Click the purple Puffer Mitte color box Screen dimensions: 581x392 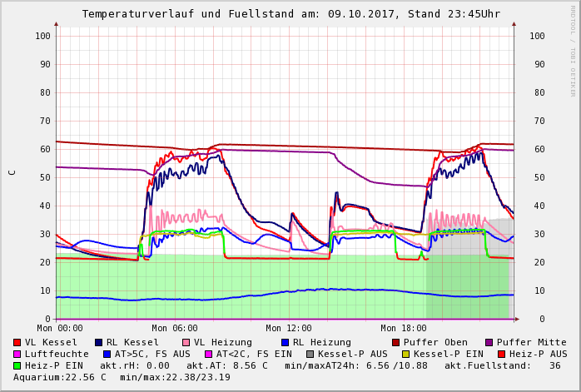pos(488,342)
